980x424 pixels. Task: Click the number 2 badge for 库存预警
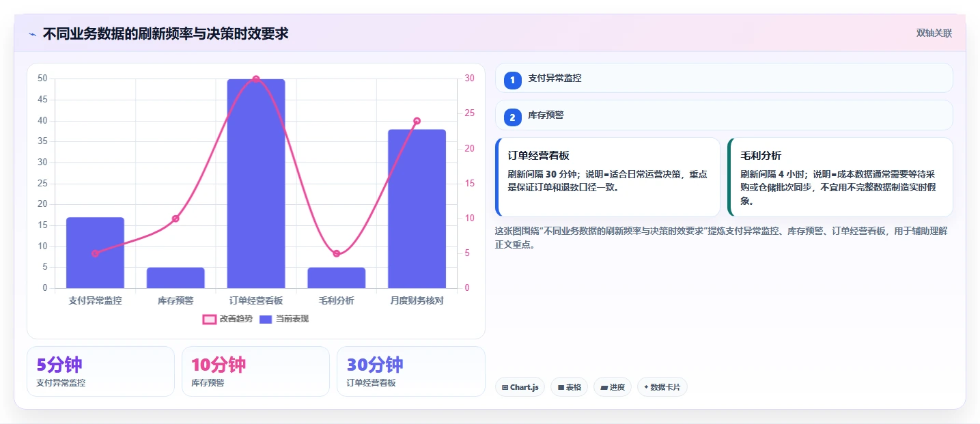pyautogui.click(x=513, y=117)
